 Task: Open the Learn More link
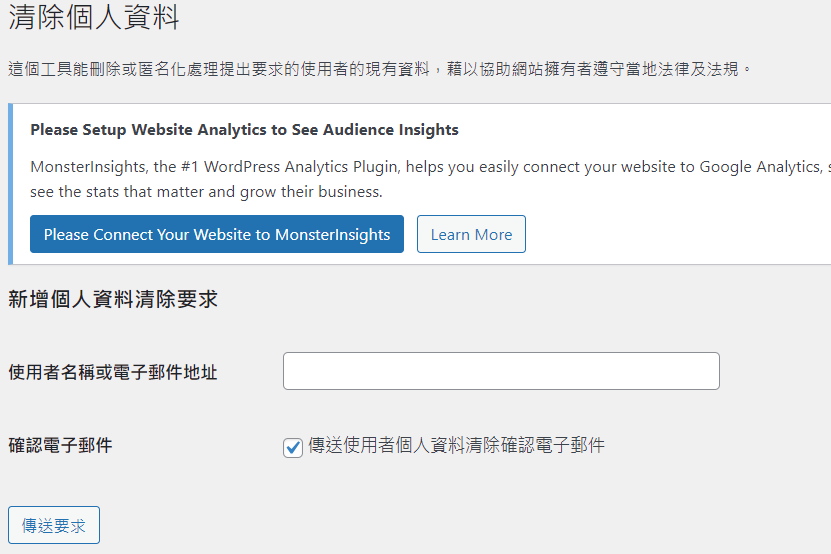471,234
